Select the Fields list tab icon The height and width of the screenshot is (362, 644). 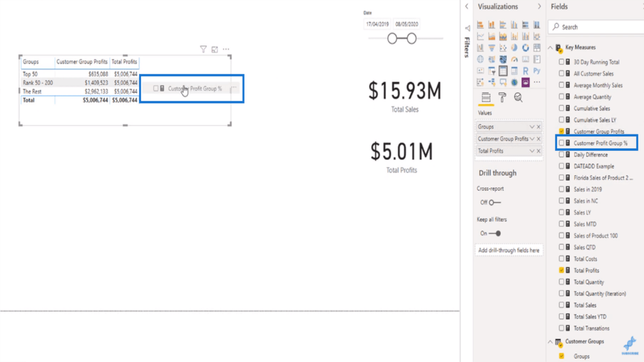486,97
